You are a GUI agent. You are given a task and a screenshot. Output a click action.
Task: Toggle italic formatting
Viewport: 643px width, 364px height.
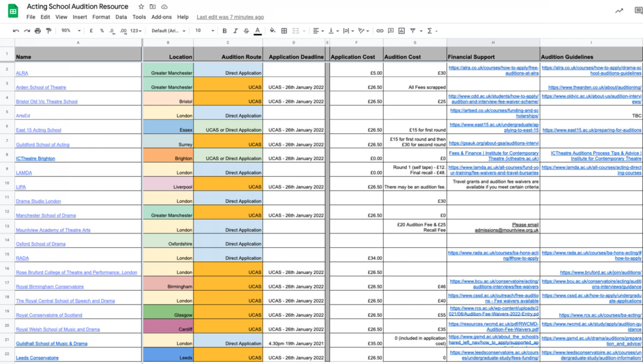235,31
